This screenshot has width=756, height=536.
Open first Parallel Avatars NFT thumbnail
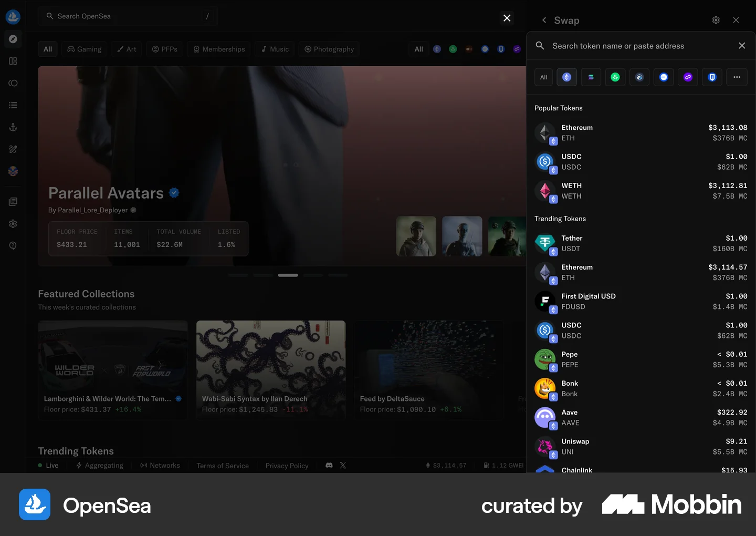pyautogui.click(x=416, y=236)
